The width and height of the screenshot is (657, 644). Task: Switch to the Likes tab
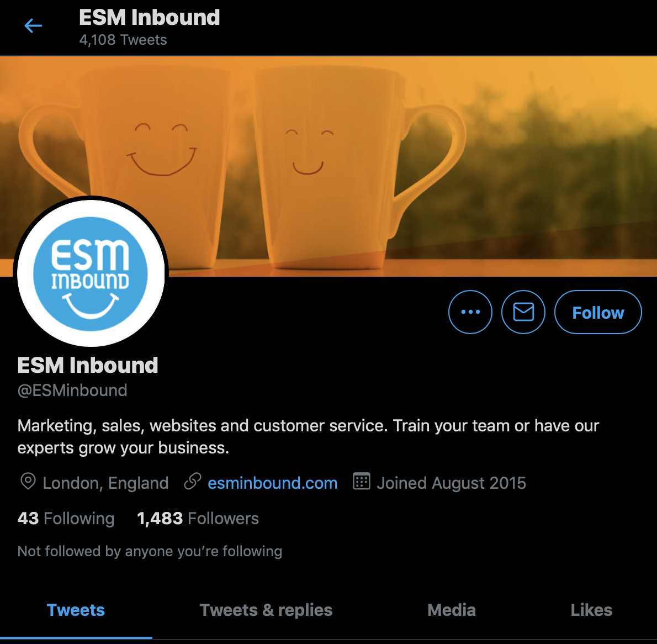[x=591, y=610]
